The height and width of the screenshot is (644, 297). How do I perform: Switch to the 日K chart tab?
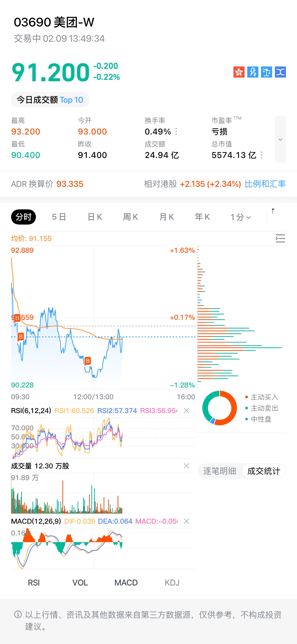[x=95, y=217]
